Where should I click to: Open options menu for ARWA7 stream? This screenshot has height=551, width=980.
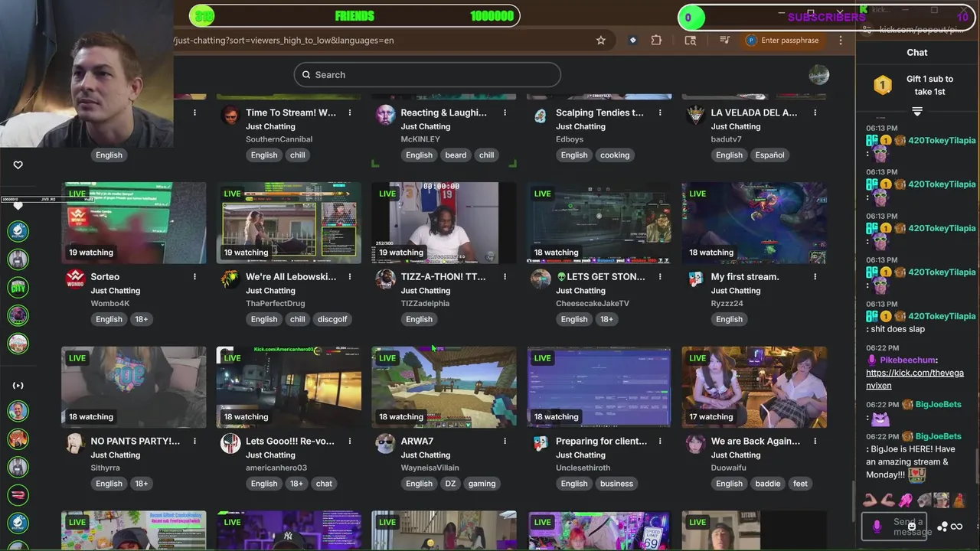(505, 442)
